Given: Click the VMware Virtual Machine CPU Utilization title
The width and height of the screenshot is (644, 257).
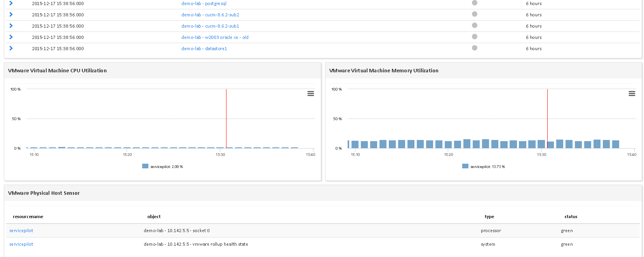Looking at the screenshot, I should click(57, 70).
